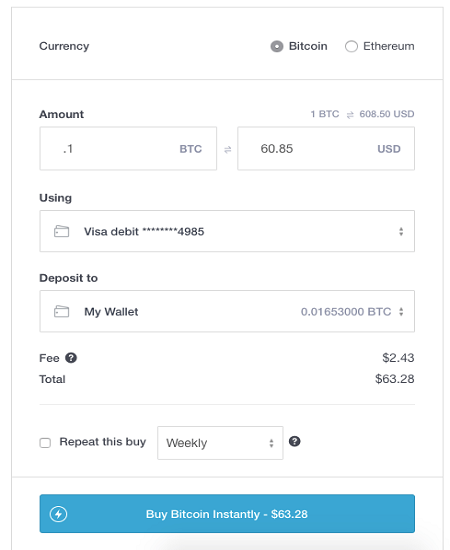Select the Bitcoin radio button
This screenshot has width=450, height=550.
[276, 46]
